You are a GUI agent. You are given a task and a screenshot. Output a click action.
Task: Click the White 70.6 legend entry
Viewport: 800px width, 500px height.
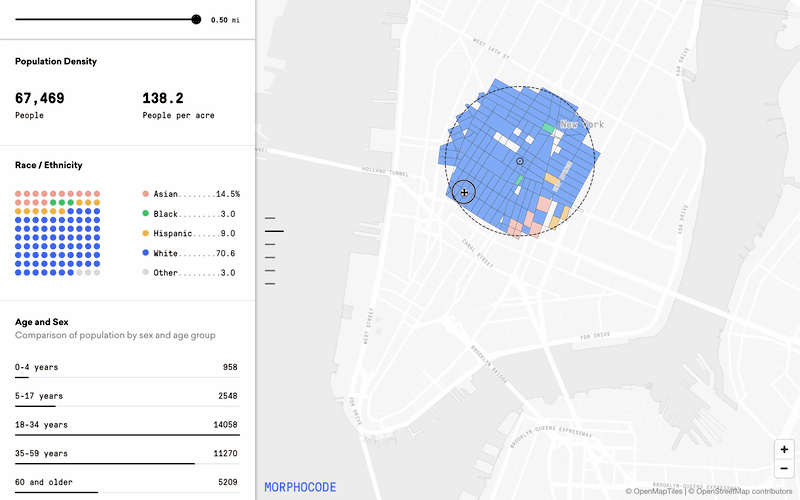[x=189, y=253]
